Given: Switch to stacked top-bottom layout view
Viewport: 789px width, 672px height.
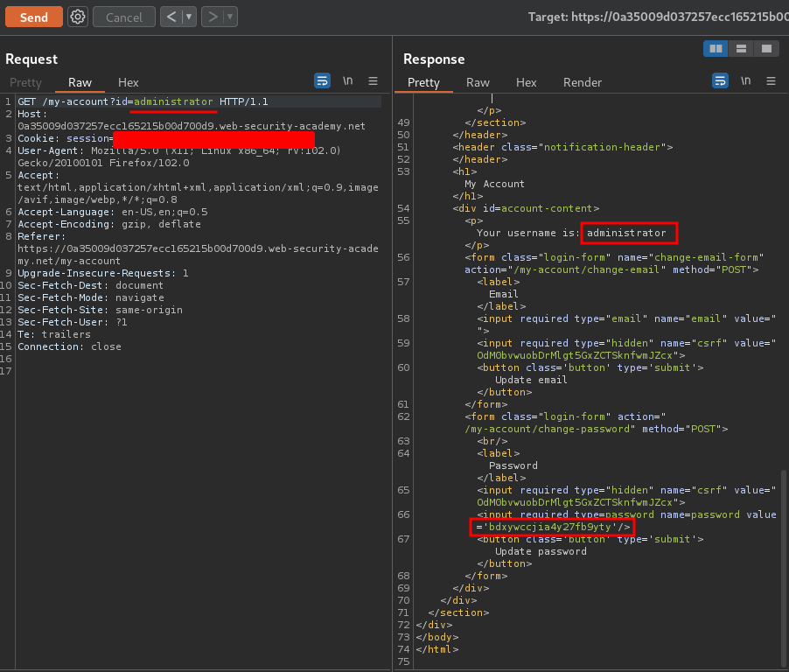Looking at the screenshot, I should 741,49.
